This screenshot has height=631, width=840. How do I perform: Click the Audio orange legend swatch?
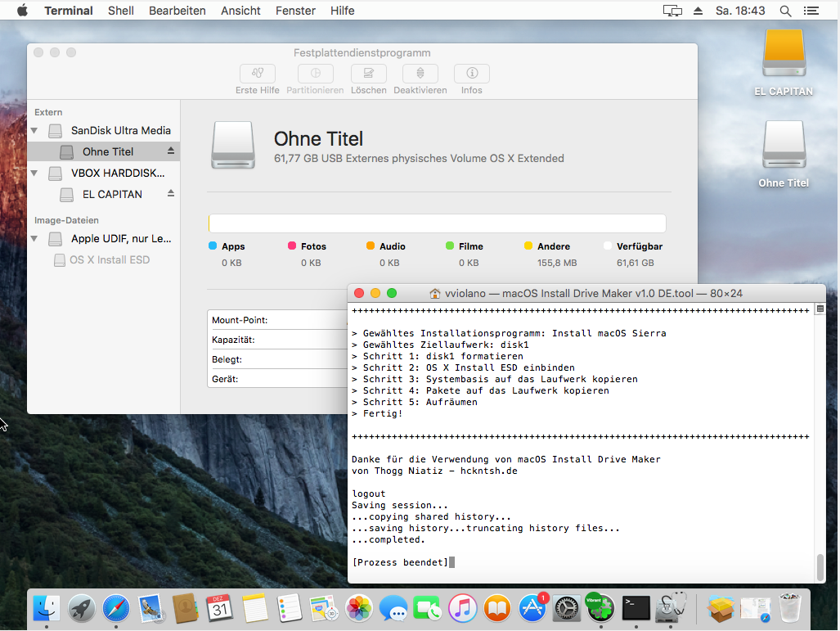coord(371,246)
